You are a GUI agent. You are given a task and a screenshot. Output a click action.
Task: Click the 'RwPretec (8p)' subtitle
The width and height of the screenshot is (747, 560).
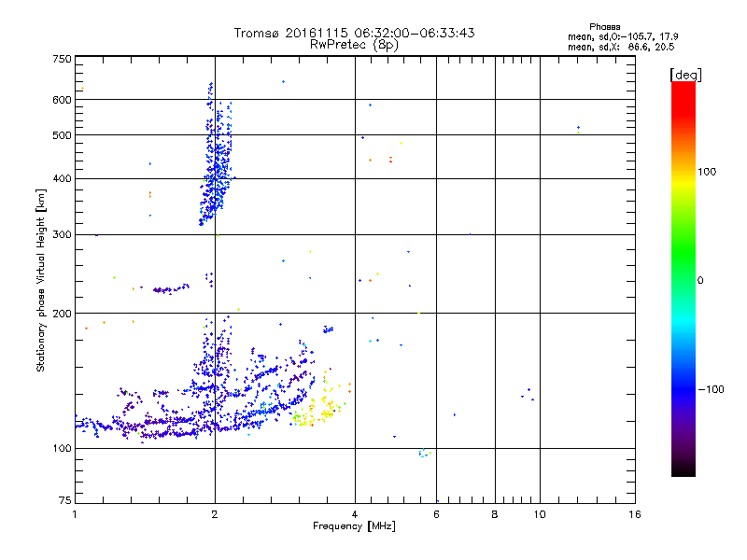[x=354, y=45]
